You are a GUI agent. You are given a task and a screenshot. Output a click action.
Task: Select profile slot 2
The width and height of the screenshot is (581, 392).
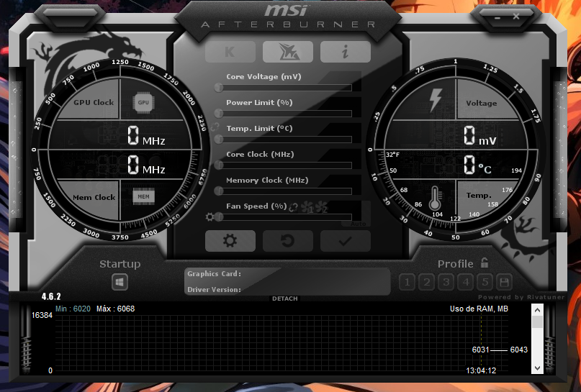pyautogui.click(x=426, y=283)
